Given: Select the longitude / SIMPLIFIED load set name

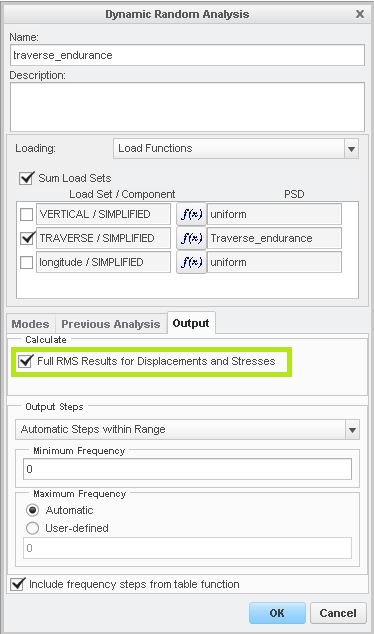Looking at the screenshot, I should [104, 262].
